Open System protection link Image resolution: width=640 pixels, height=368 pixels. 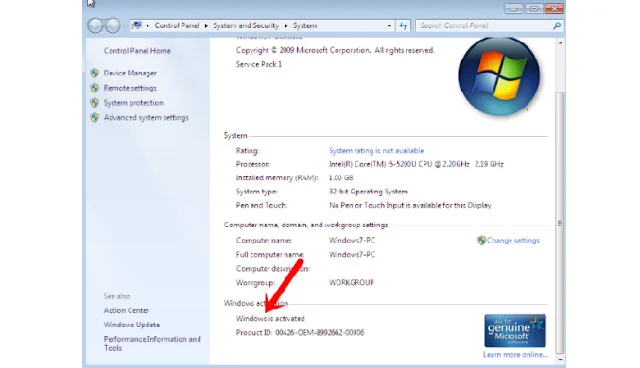point(133,103)
